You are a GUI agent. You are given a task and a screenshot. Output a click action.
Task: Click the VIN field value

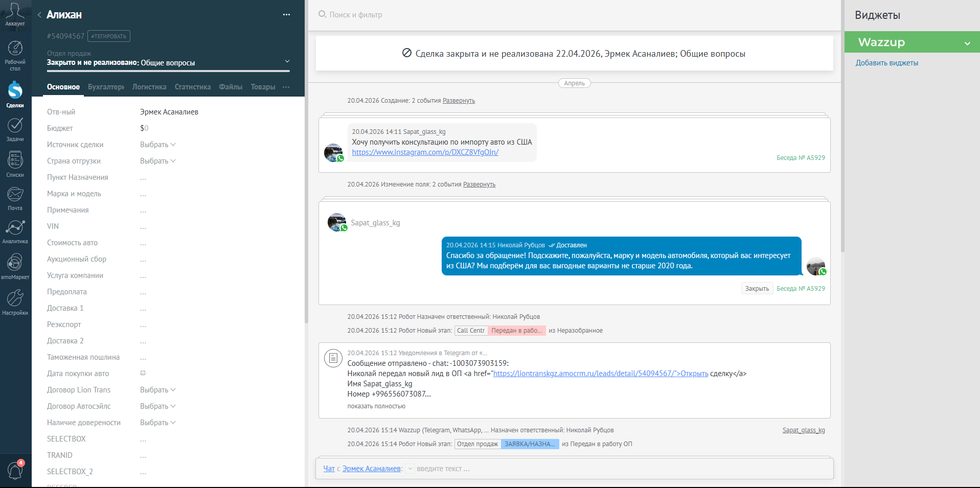[143, 227]
